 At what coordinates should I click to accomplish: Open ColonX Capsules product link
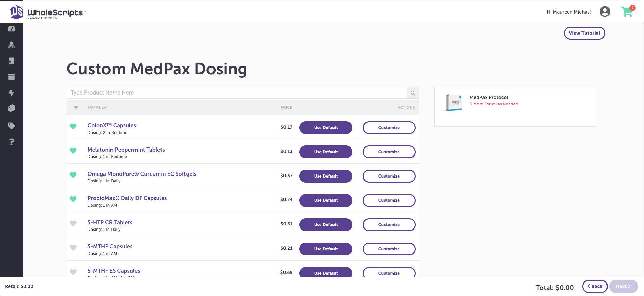[x=112, y=125]
